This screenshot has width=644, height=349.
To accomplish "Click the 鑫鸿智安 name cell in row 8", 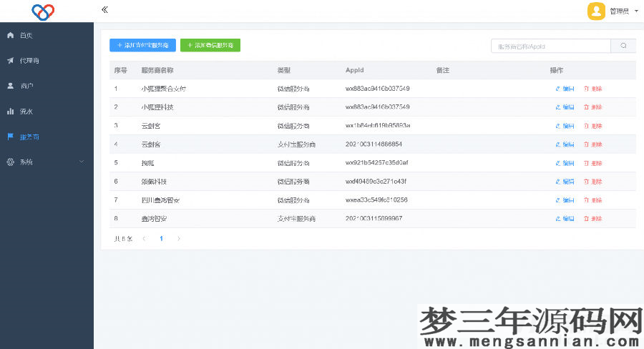I will point(154,219).
